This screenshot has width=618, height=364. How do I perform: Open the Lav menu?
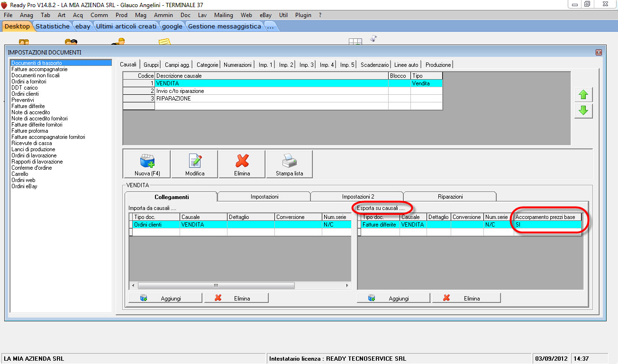pos(202,15)
